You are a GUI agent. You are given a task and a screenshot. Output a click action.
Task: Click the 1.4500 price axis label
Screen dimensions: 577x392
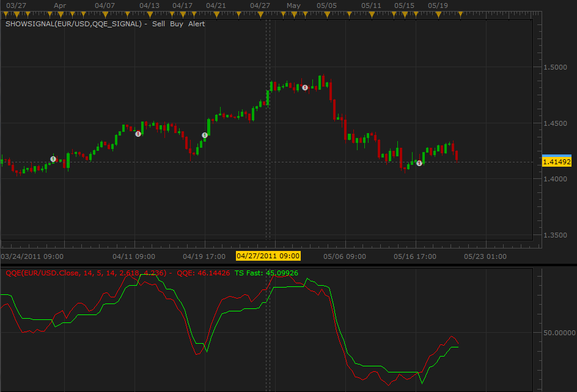555,123
